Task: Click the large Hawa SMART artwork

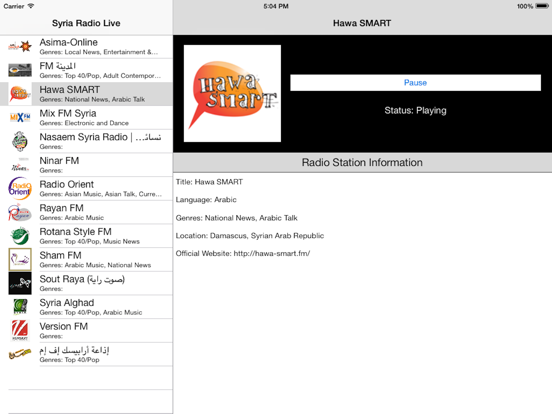Action: tap(232, 93)
